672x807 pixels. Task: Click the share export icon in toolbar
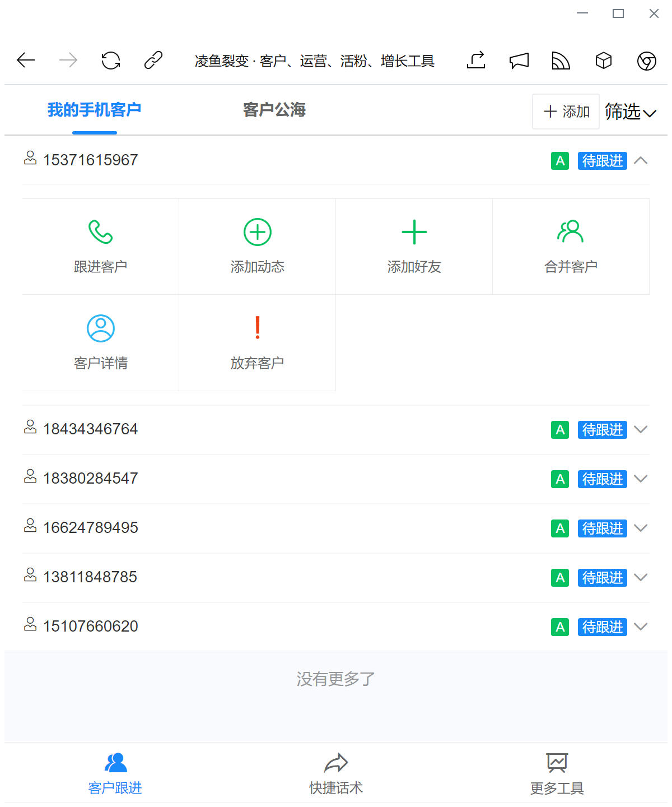(x=476, y=61)
